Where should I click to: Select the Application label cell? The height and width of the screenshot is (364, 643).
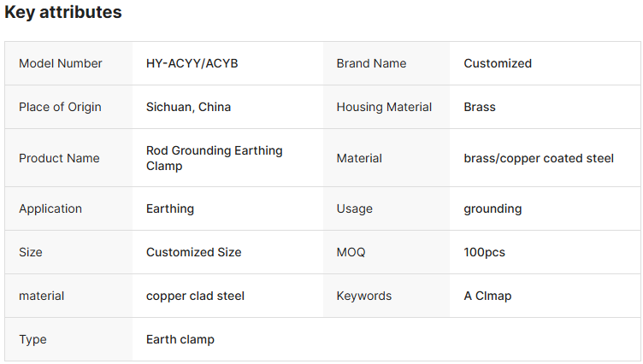tap(50, 208)
